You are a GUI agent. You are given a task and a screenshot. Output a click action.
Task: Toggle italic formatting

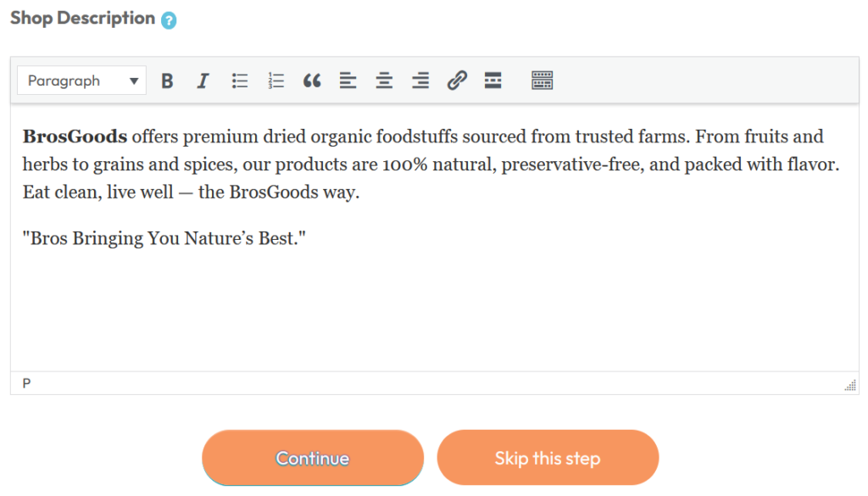coord(203,81)
